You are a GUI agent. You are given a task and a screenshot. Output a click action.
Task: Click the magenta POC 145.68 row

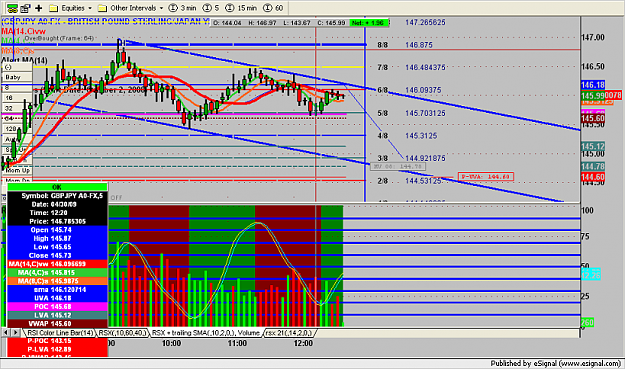(57, 306)
